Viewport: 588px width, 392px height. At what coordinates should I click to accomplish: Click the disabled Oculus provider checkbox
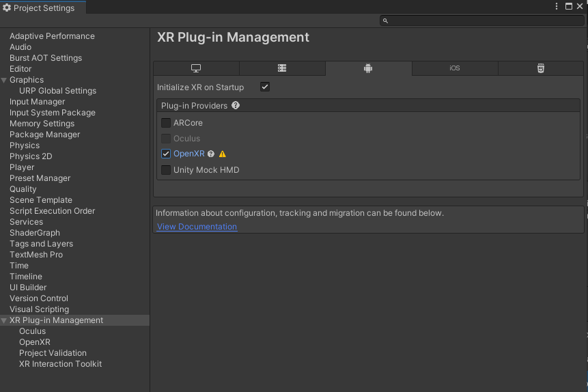pyautogui.click(x=166, y=139)
